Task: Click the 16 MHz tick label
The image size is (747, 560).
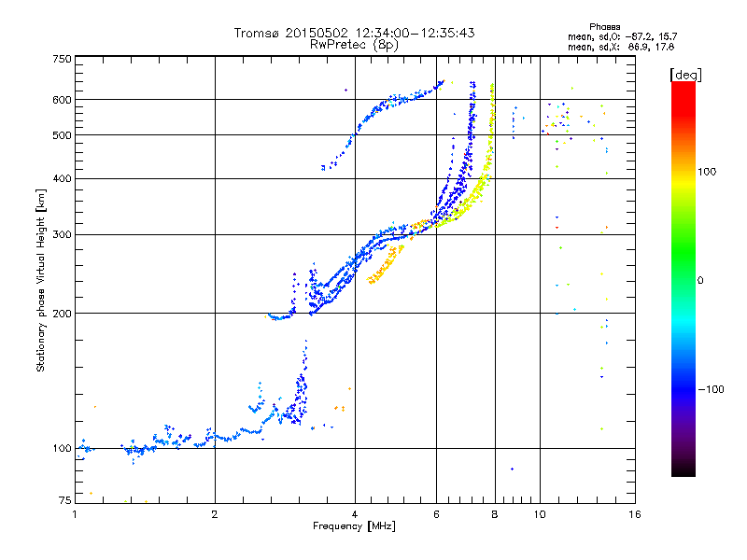Action: [x=633, y=514]
